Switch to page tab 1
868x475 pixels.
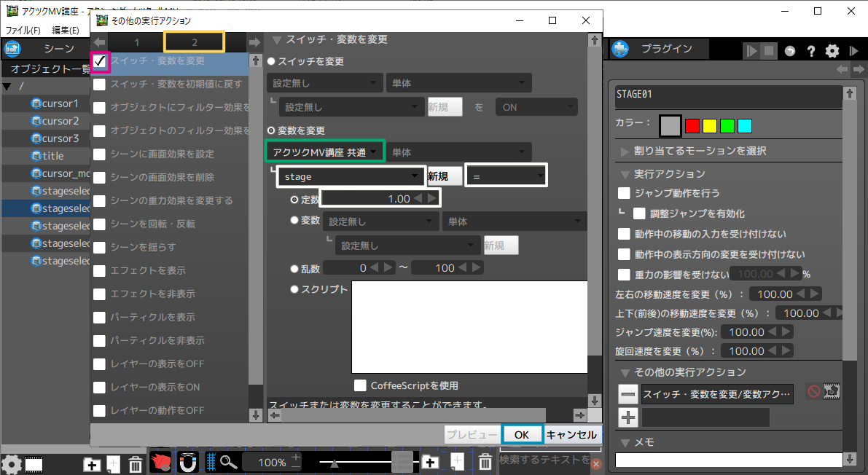tap(136, 43)
